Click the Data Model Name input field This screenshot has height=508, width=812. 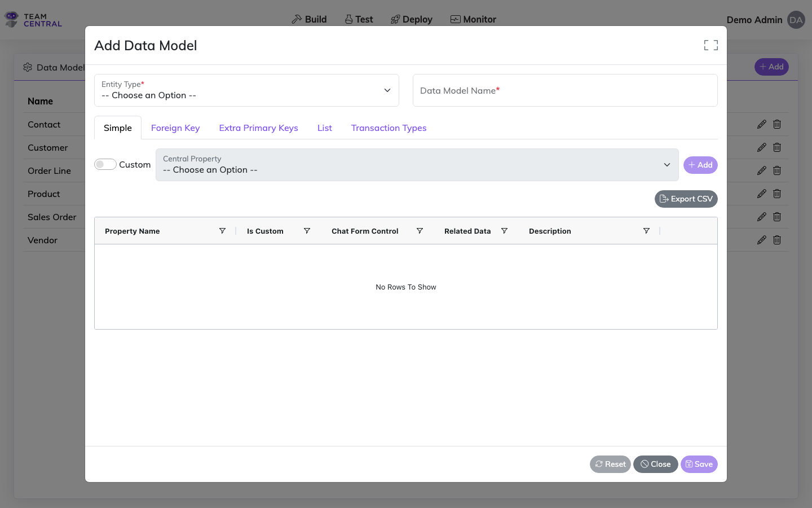[x=565, y=90]
